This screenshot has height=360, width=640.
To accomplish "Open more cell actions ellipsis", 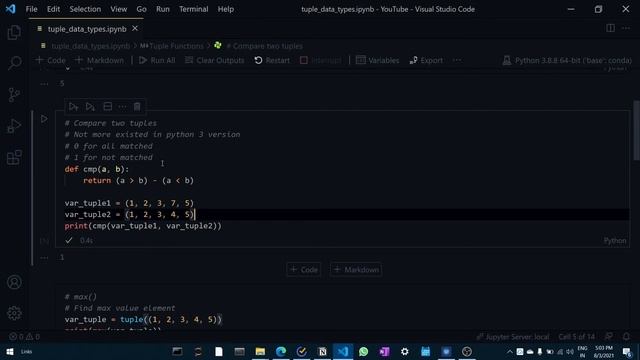I will click(122, 107).
